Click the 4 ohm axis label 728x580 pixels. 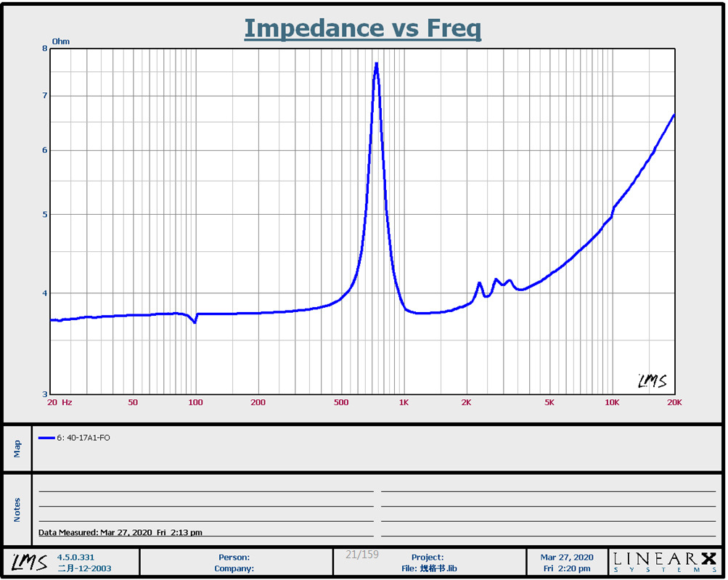44,293
